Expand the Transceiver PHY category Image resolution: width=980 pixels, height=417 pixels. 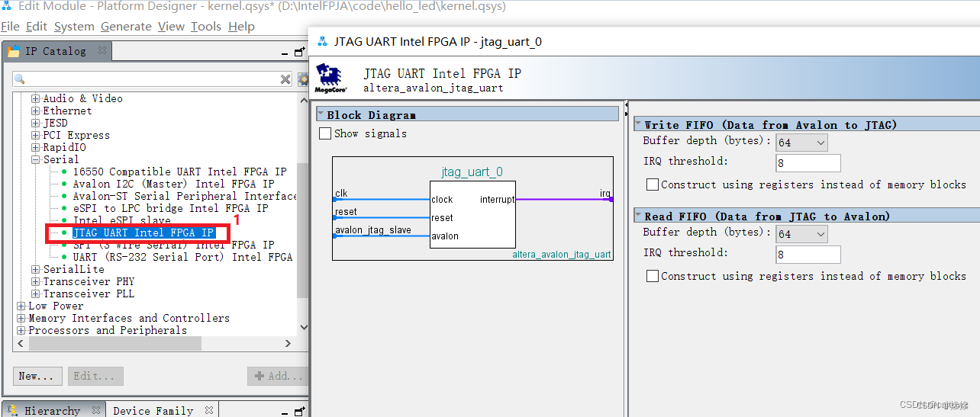click(x=35, y=281)
